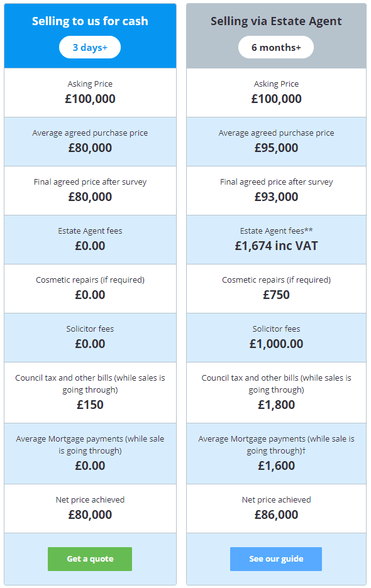371x588 pixels.
Task: Open the See our guide link
Action: click(275, 558)
